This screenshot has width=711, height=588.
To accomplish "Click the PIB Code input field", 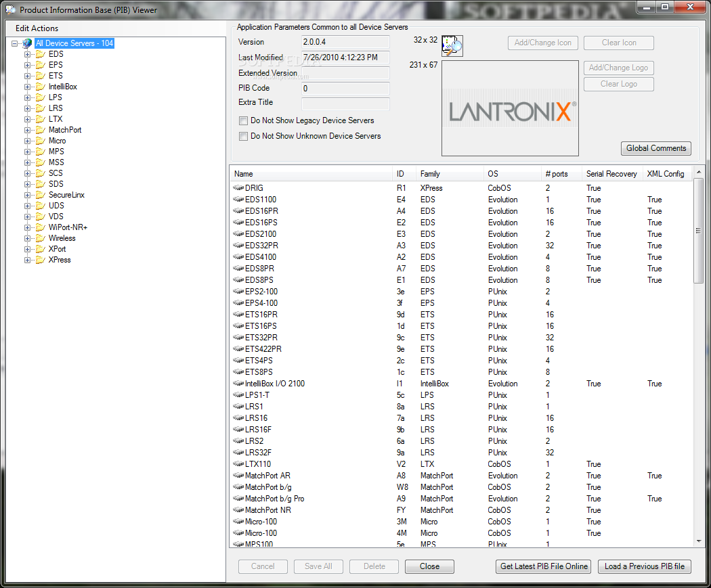I will (345, 89).
